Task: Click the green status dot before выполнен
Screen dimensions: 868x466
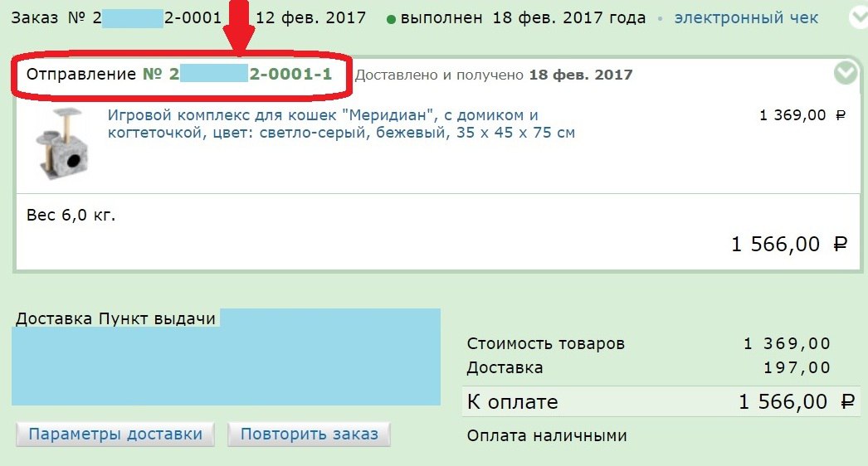Action: pyautogui.click(x=391, y=19)
